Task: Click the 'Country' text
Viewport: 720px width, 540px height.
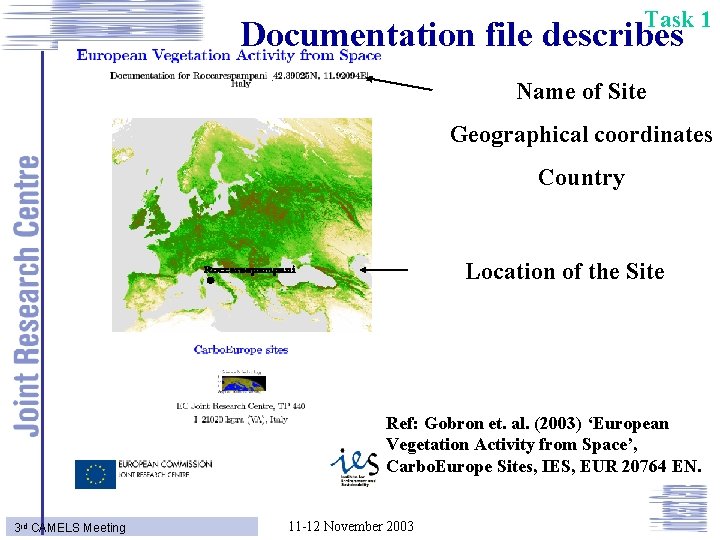Action: (581, 178)
